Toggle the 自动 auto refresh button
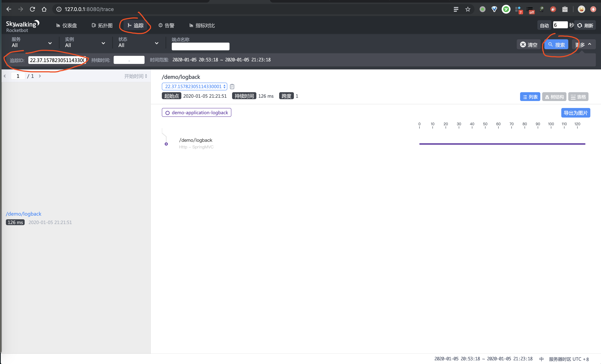 [544, 25]
